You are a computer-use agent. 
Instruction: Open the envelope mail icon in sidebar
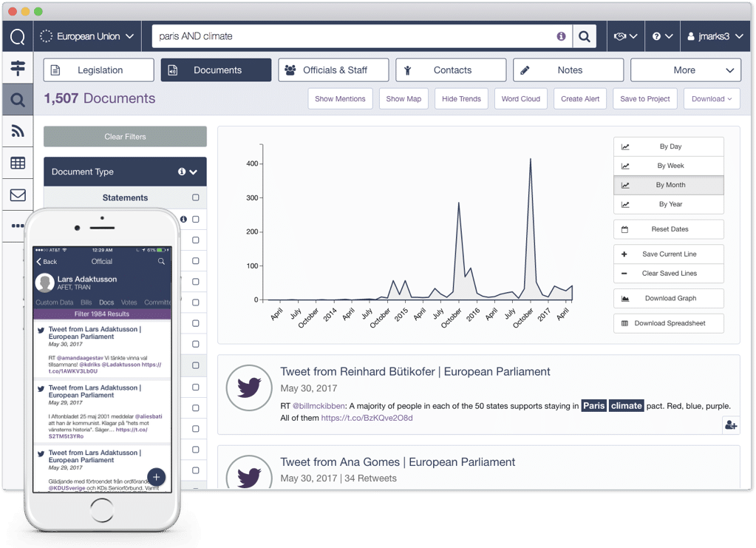[x=18, y=195]
